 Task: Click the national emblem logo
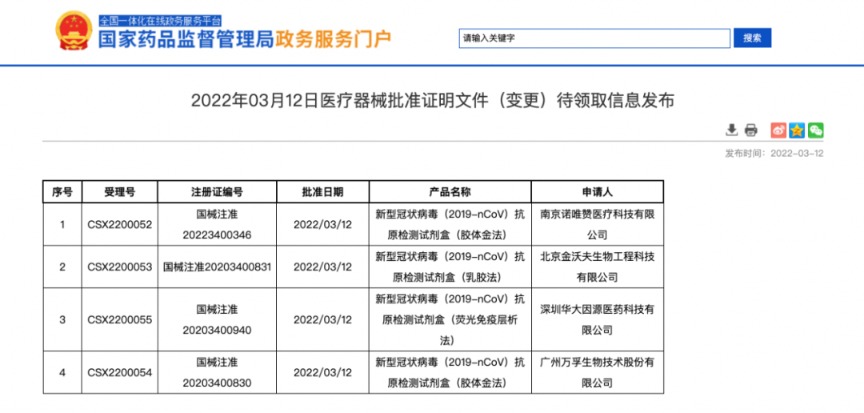(74, 30)
